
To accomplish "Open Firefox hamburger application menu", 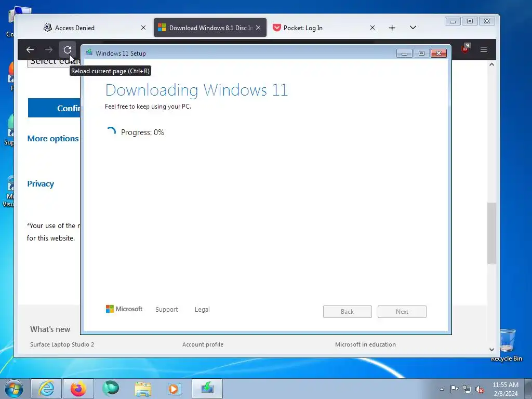I will coord(484,49).
